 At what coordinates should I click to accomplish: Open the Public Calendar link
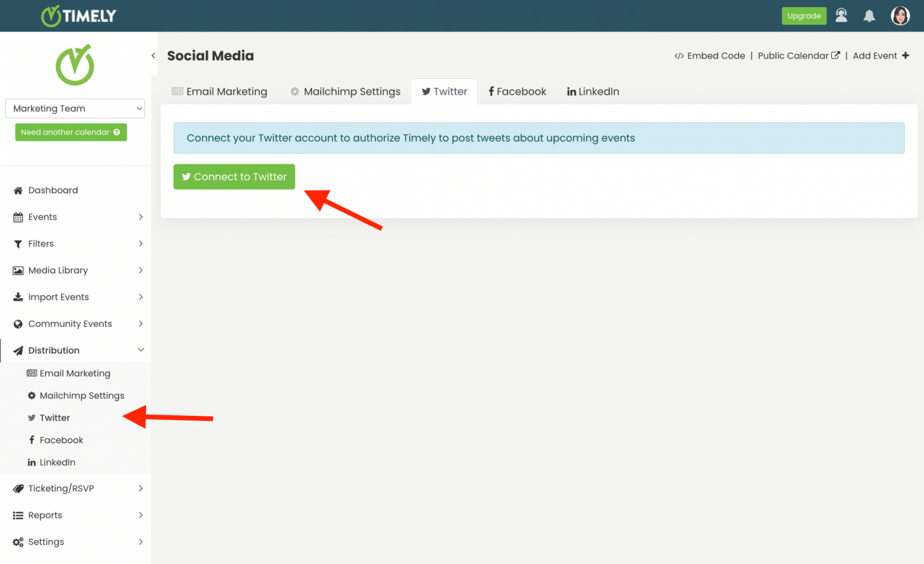(x=793, y=55)
